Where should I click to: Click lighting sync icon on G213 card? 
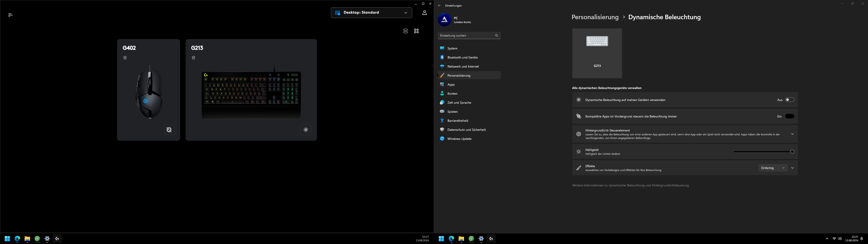click(x=306, y=130)
